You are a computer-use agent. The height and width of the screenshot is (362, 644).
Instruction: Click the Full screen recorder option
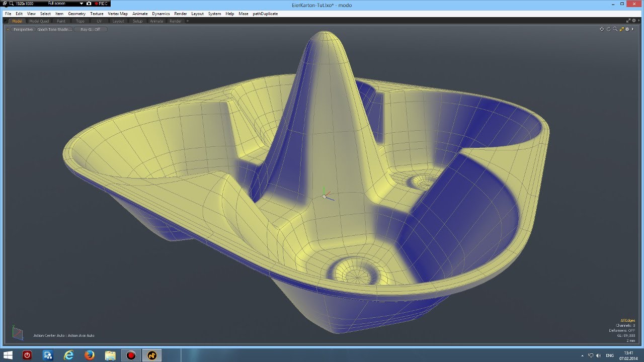57,4
